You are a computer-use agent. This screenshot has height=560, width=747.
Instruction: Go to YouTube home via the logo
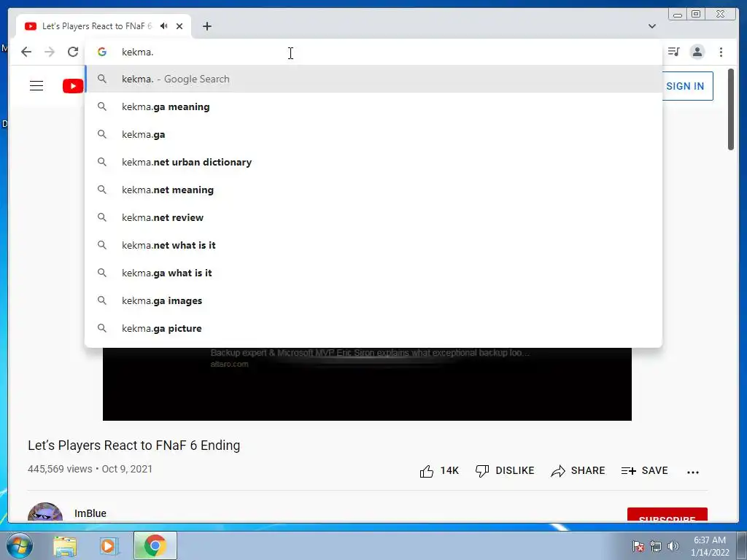tap(73, 86)
